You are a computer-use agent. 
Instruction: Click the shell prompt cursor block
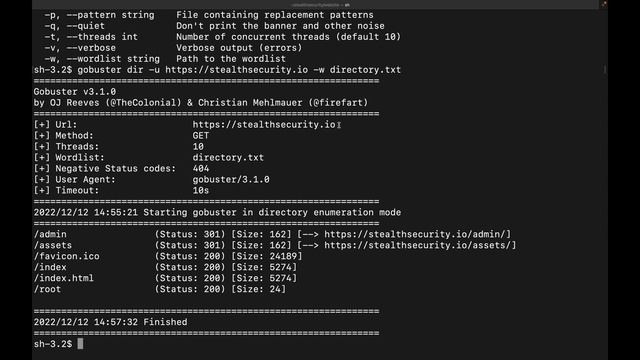(x=80, y=344)
